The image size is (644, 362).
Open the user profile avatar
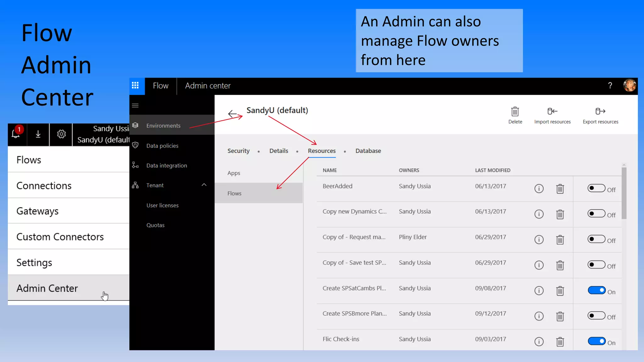coord(630,85)
